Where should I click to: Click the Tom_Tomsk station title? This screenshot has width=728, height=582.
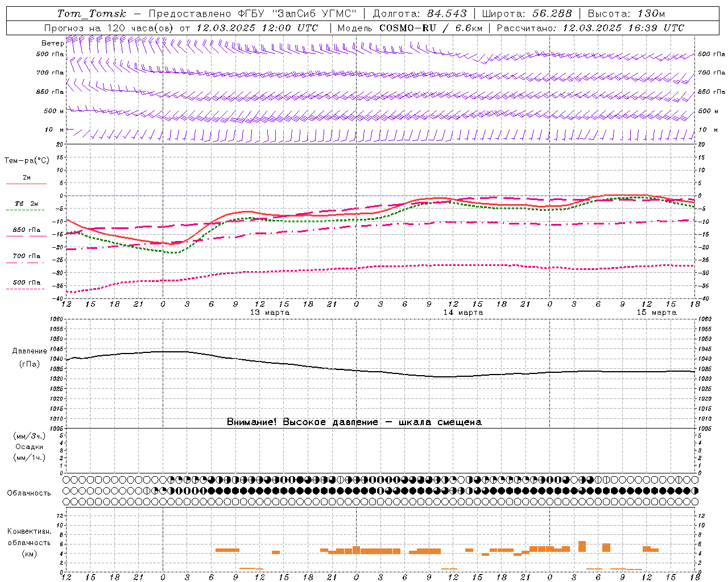[x=92, y=14]
